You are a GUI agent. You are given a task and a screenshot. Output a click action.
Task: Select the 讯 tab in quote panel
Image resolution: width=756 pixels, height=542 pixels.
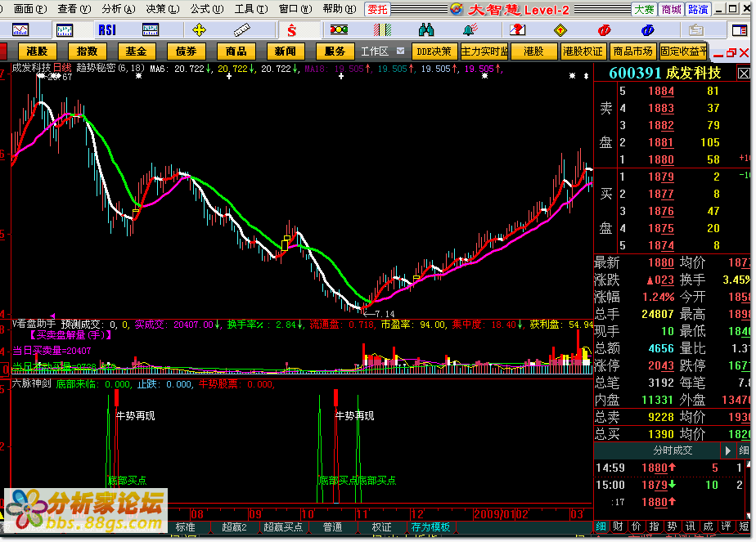tap(691, 526)
